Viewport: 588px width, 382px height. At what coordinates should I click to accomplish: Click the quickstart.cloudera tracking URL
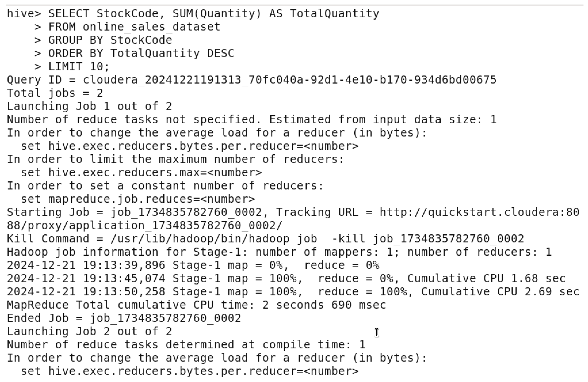[x=479, y=212]
